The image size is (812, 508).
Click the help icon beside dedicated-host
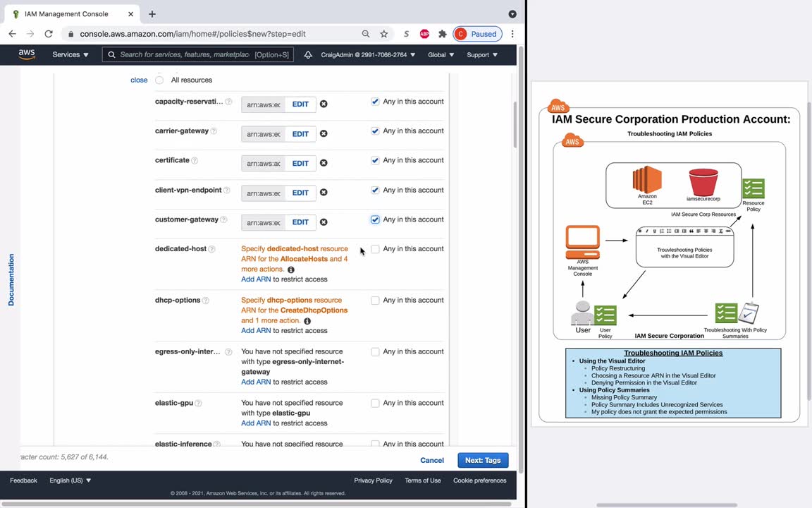pos(211,249)
